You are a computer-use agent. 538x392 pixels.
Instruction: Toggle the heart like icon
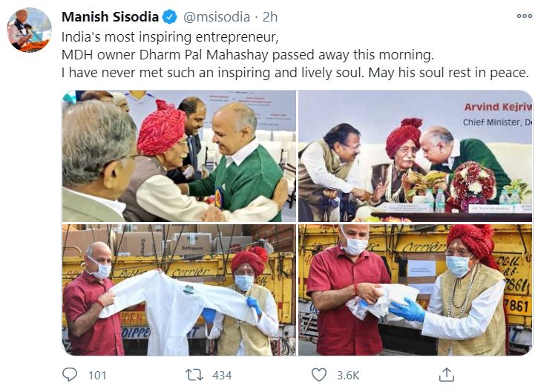pos(319,375)
